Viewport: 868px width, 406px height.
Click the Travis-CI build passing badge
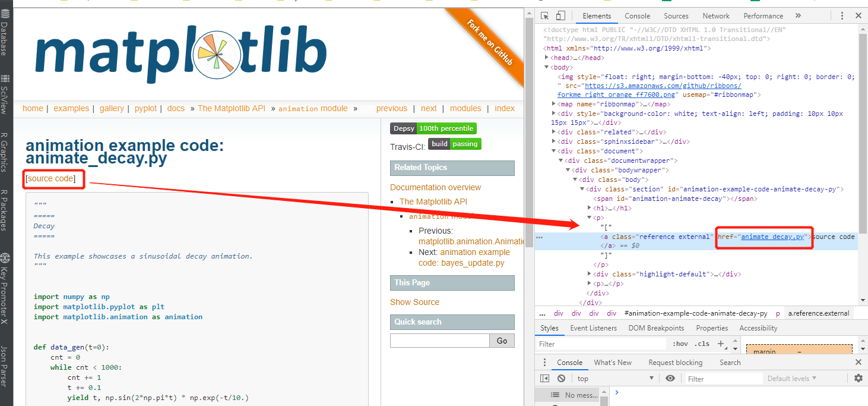tap(455, 144)
